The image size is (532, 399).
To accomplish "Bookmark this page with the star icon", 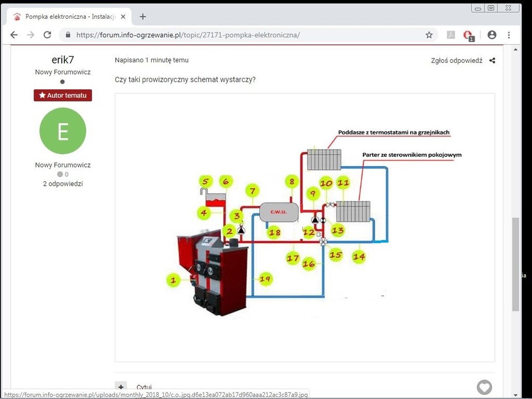I will coord(429,35).
